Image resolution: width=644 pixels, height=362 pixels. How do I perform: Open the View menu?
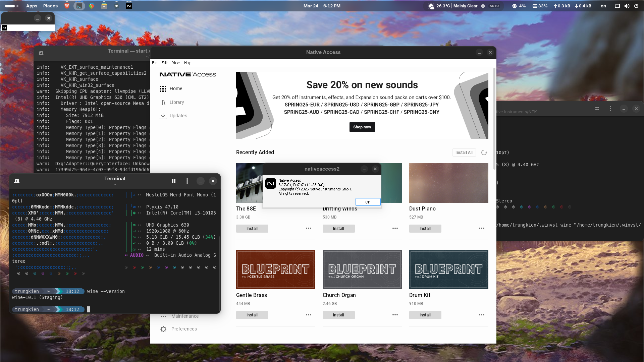176,63
